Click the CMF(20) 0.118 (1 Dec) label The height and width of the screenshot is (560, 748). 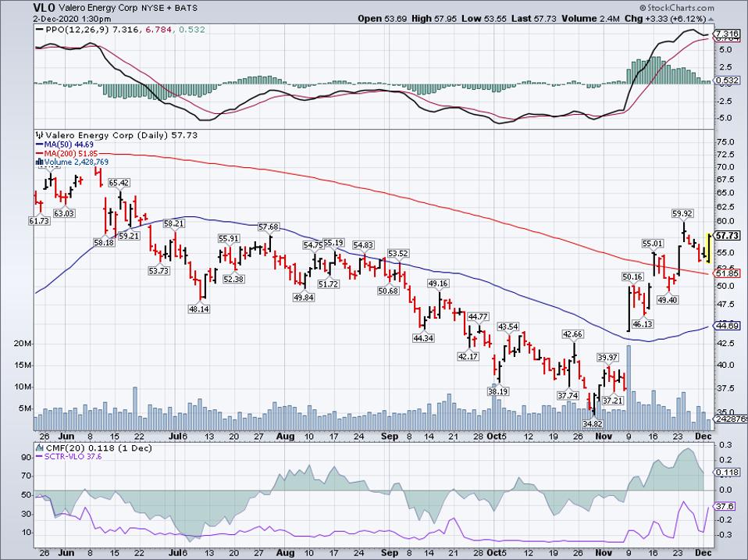(x=98, y=448)
